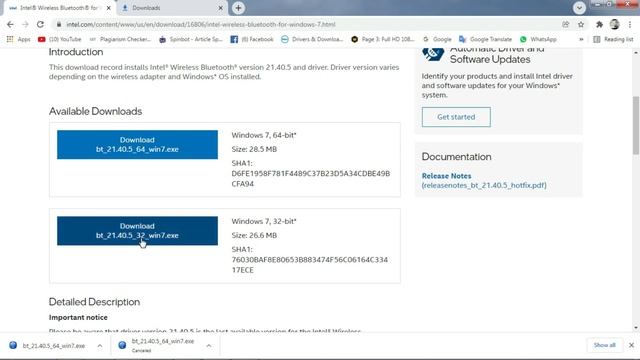Click the Detailed Description heading

[94, 302]
